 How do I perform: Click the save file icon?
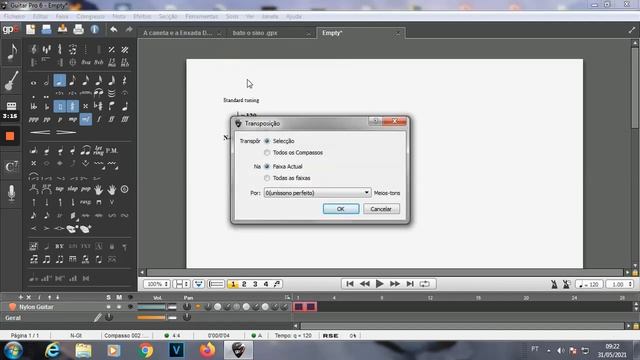point(62,29)
